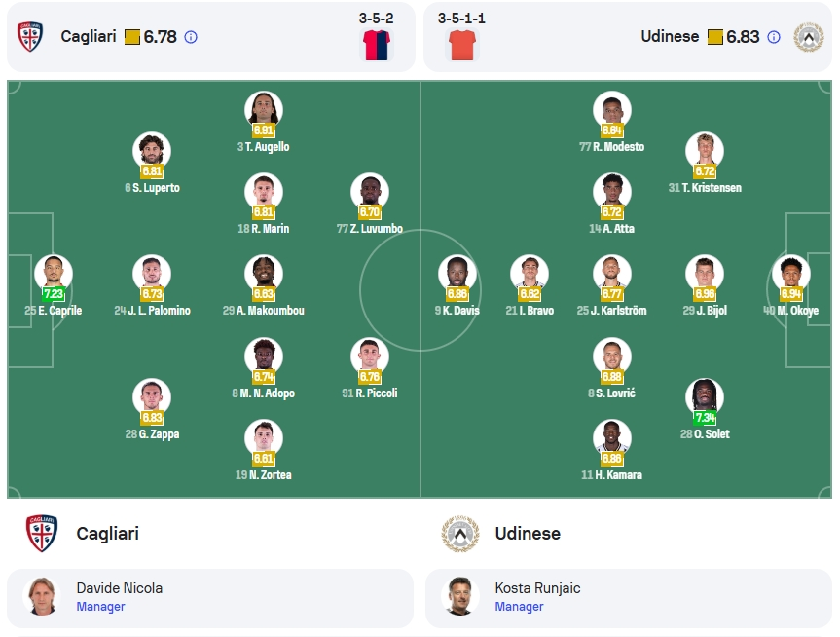The height and width of the screenshot is (637, 840).
Task: Click the Cagliari logo below the pitch
Action: coord(42,534)
